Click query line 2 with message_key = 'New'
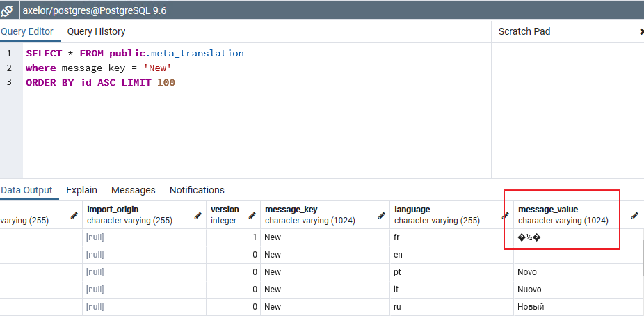The image size is (644, 316). tap(98, 68)
